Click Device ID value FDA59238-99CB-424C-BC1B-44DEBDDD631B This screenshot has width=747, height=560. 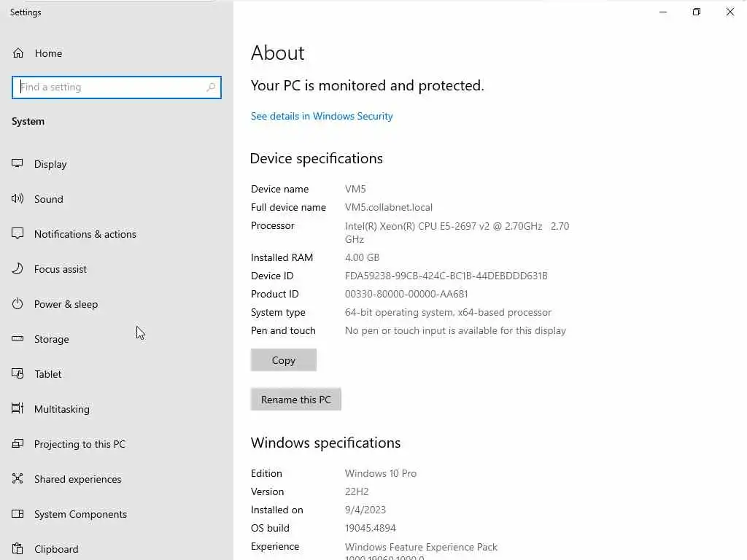[x=446, y=276]
